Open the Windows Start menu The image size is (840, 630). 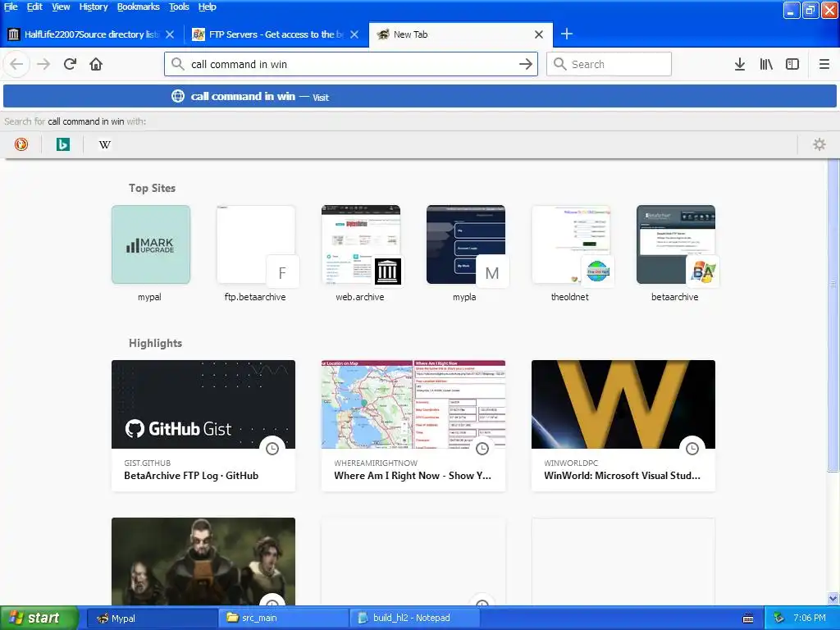[x=39, y=619]
